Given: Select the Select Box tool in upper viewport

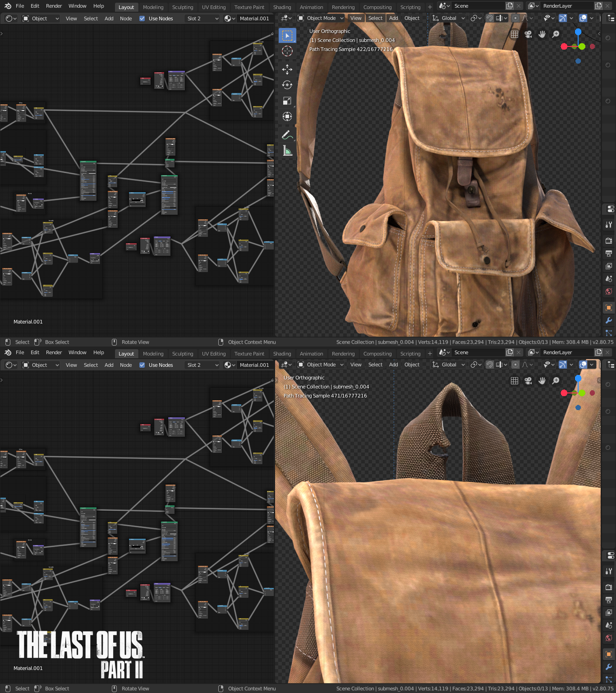Looking at the screenshot, I should coord(287,35).
